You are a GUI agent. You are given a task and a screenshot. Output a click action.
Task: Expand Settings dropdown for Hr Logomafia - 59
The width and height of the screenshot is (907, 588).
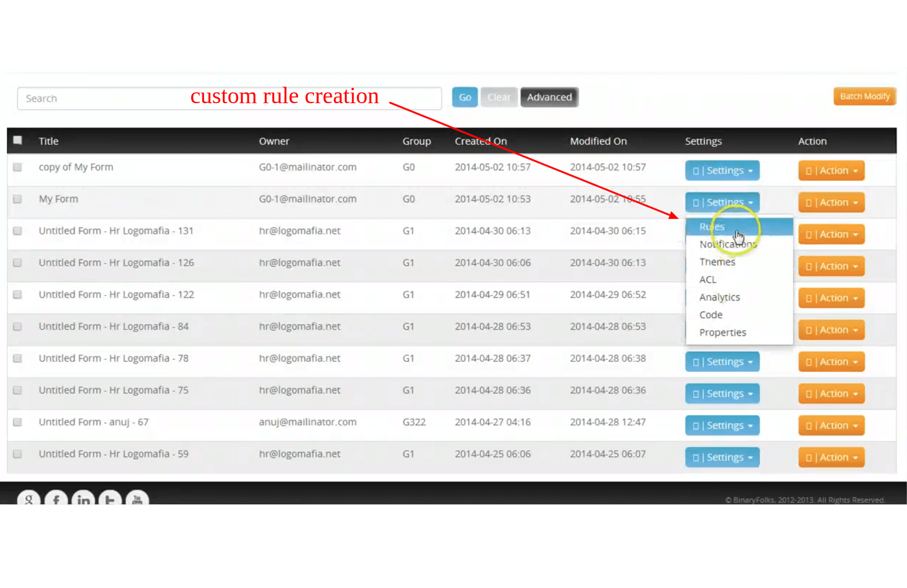tap(722, 457)
